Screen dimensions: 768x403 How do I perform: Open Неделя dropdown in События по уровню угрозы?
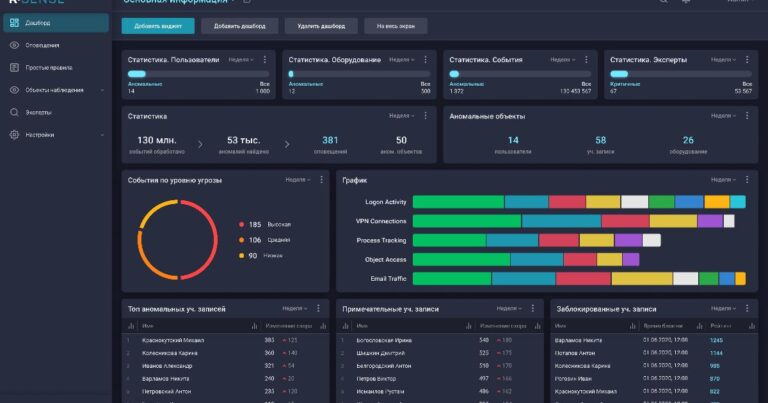[x=298, y=180]
